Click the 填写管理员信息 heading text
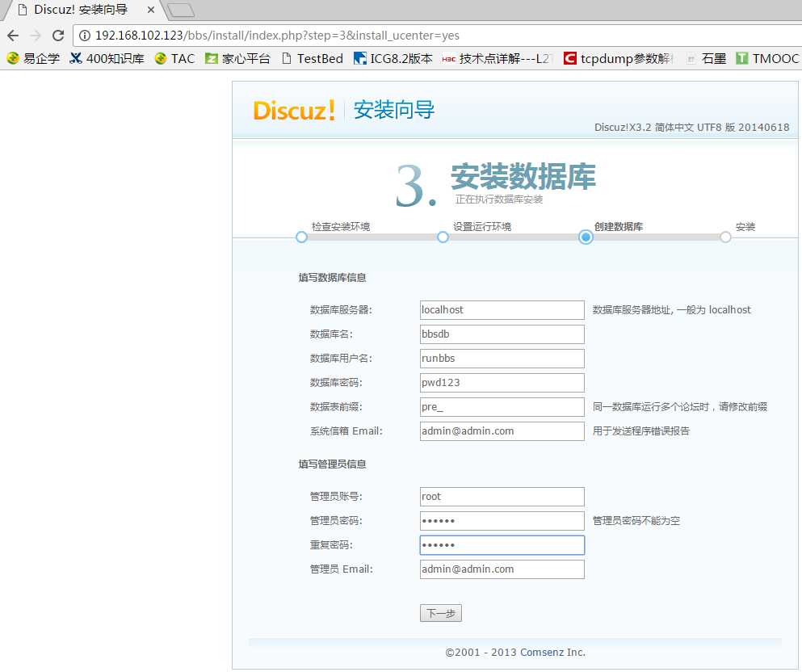The image size is (802, 672). 333,464
